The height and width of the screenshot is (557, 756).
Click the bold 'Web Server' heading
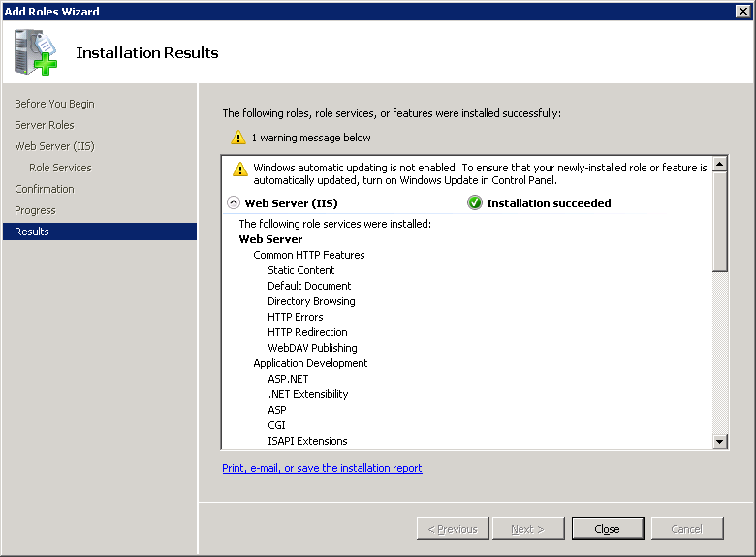pyautogui.click(x=270, y=239)
